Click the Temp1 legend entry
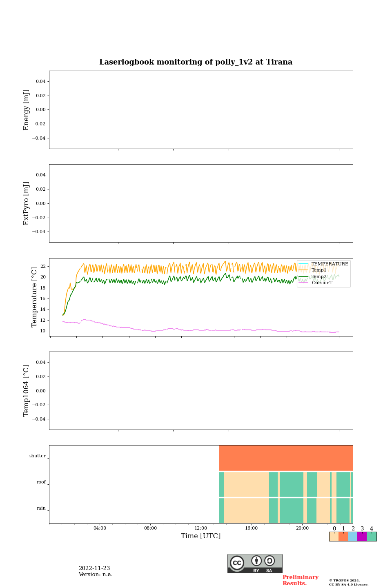Image resolution: width=392 pixels, height=588 pixels. point(313,270)
